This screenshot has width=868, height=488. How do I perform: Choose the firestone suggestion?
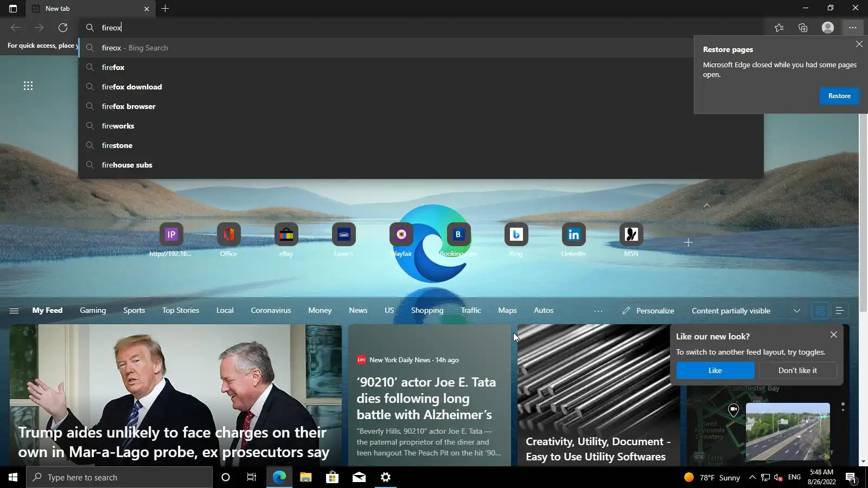pyautogui.click(x=421, y=145)
